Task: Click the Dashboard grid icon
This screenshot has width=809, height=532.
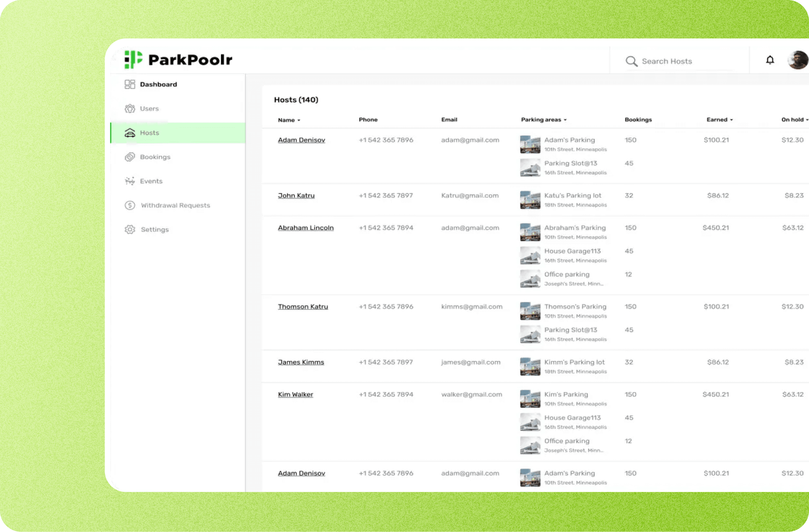Action: point(129,84)
